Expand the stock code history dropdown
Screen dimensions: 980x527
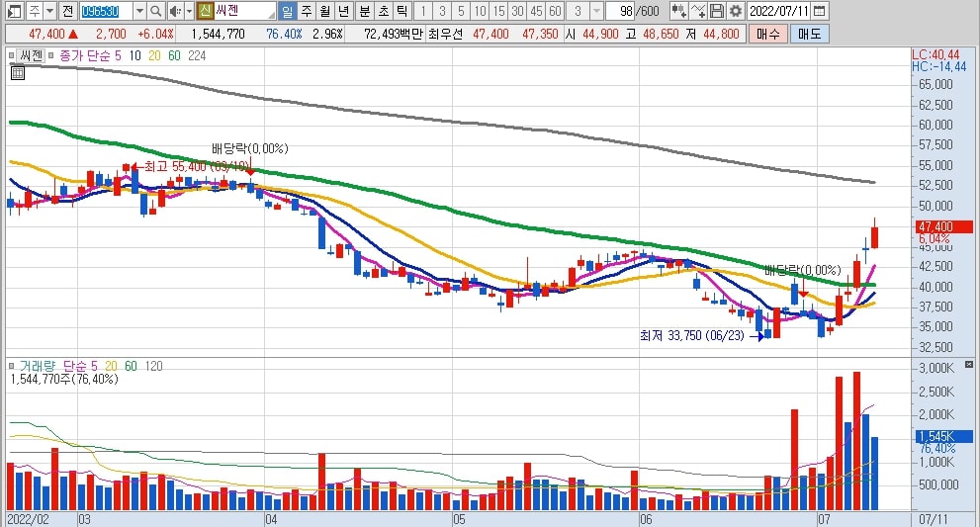140,11
